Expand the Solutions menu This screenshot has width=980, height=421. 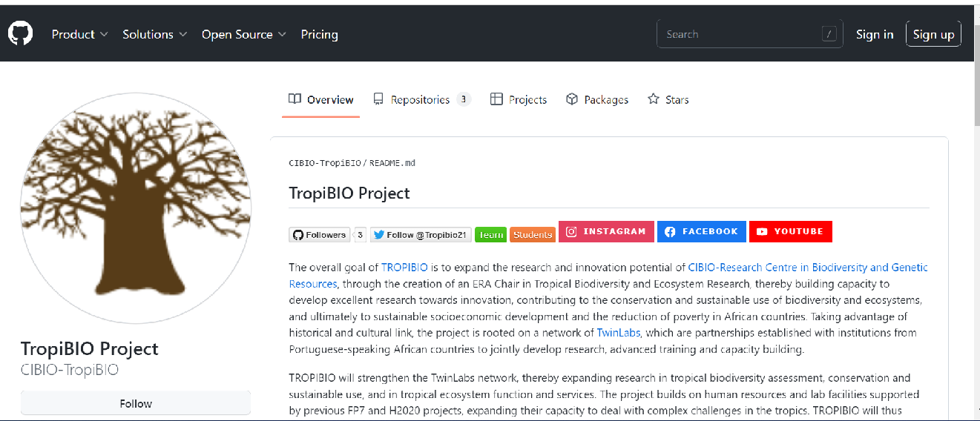click(x=155, y=34)
